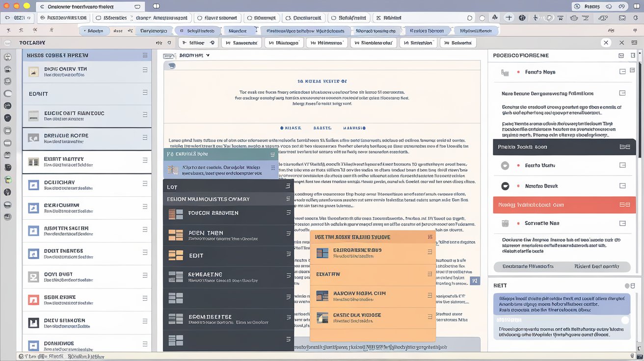Click the black circle icon beside Naroteo Besek
644x361 pixels.
point(505,186)
